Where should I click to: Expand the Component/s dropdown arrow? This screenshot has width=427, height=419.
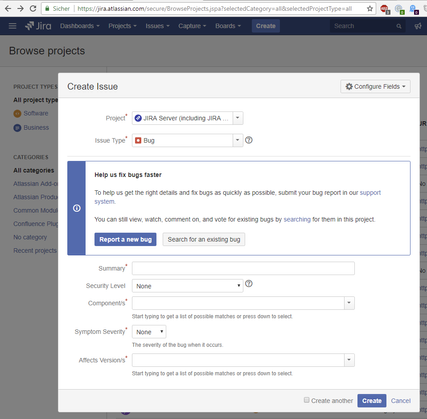tap(349, 303)
